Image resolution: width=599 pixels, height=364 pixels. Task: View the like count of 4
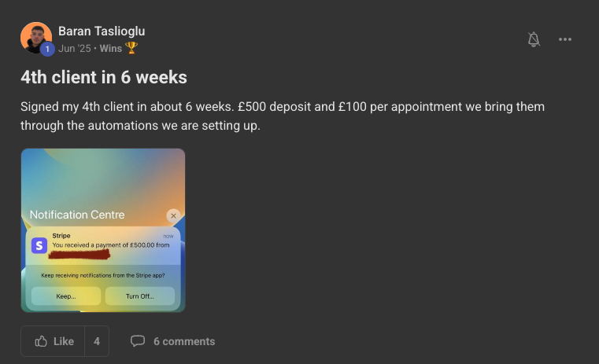click(x=97, y=341)
